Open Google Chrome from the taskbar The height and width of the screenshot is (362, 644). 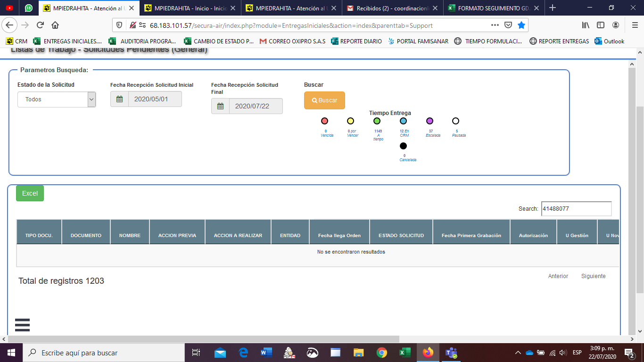[382, 353]
